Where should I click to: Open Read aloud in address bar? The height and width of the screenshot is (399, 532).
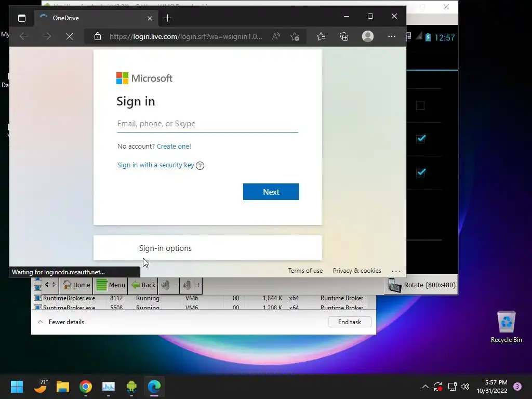(x=276, y=36)
